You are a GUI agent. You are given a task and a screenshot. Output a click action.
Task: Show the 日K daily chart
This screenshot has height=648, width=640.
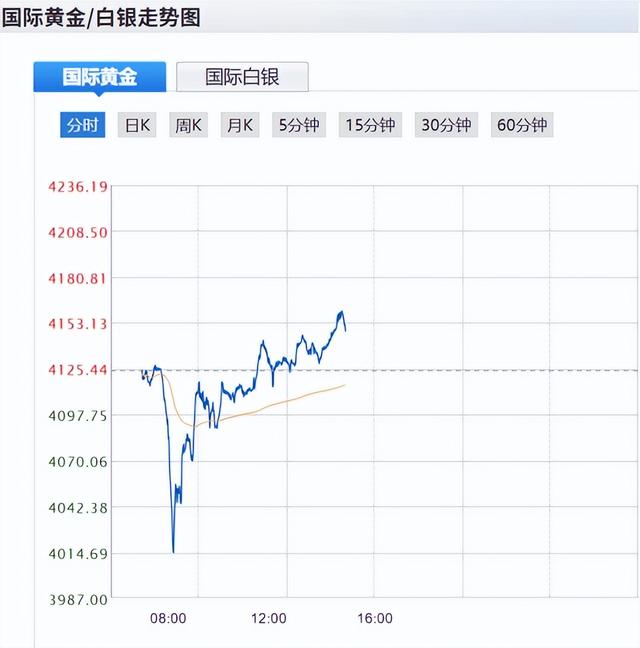[x=137, y=125]
